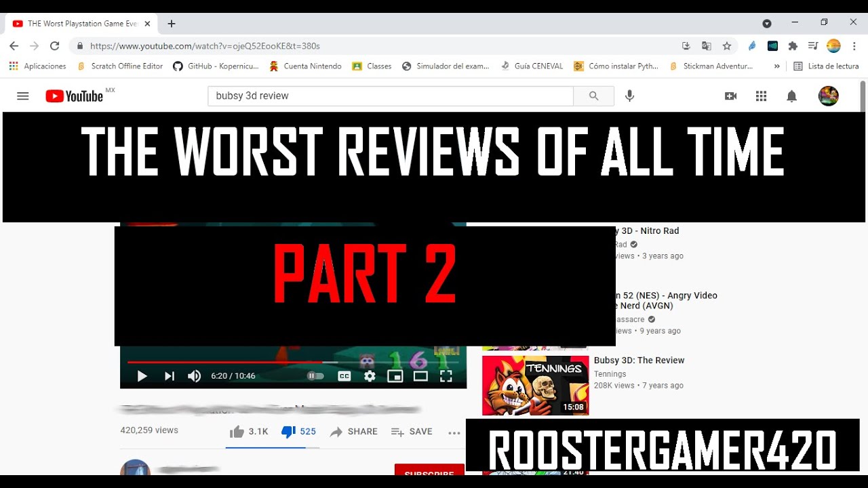
Task: Click the magnifier search button
Action: pos(594,96)
